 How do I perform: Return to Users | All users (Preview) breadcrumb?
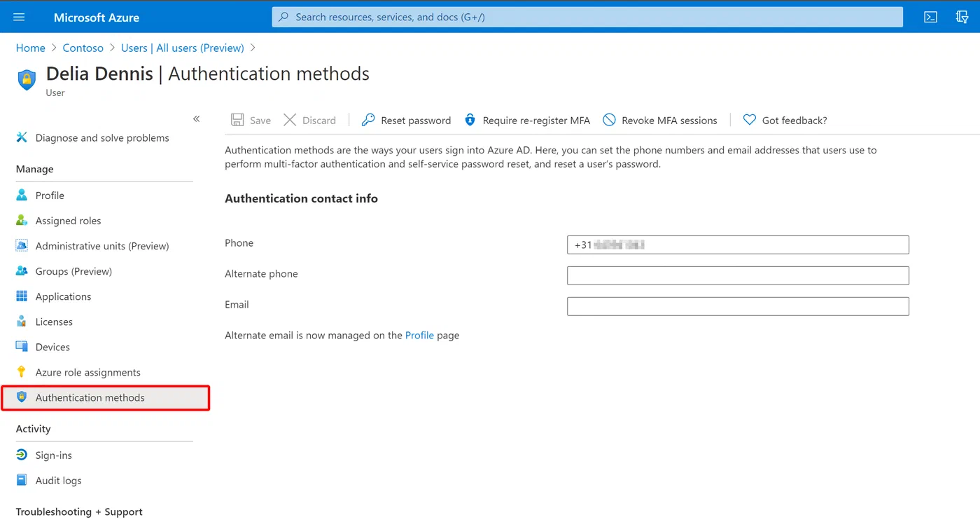click(x=182, y=48)
